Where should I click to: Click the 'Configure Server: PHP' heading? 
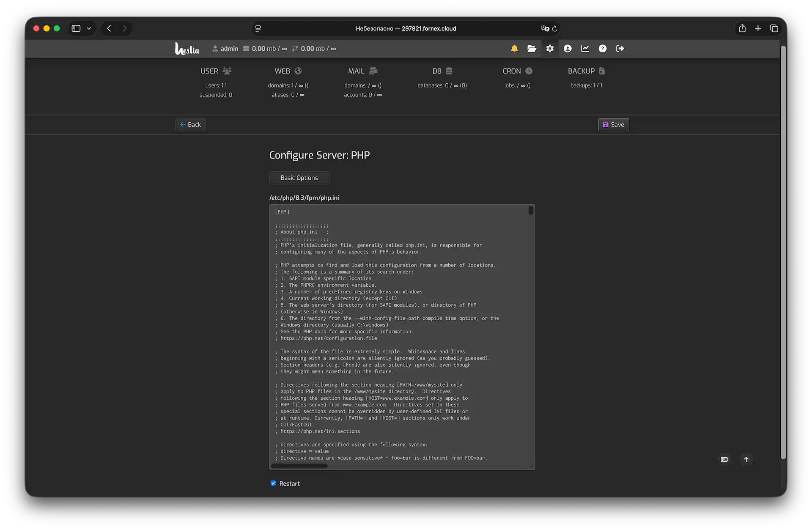coord(319,155)
